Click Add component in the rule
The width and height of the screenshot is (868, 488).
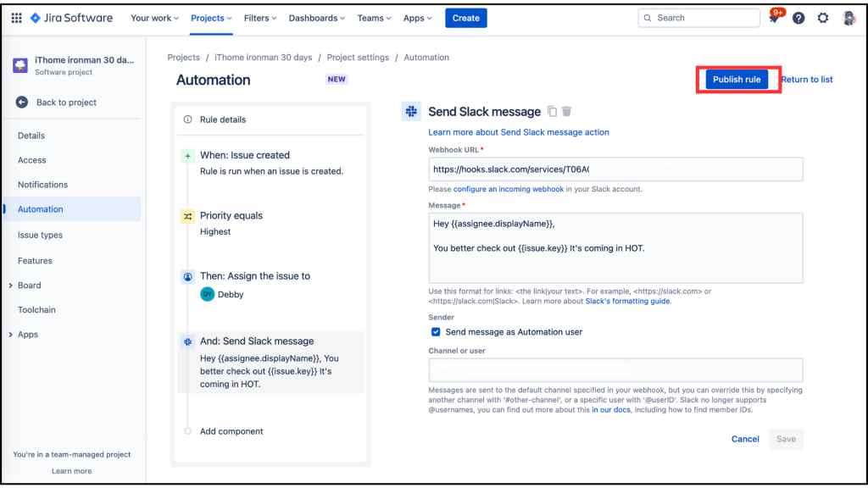tap(231, 431)
